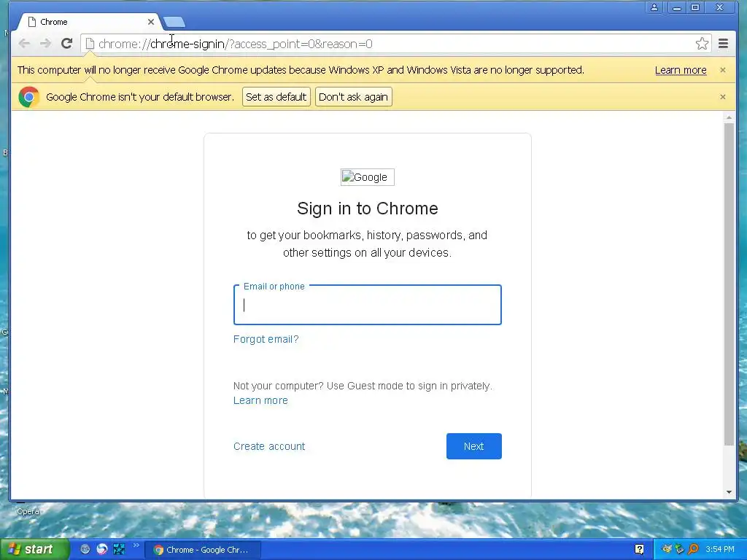Click the Chrome logo in the infobar
Screen dimensions: 747x560
[x=28, y=97]
